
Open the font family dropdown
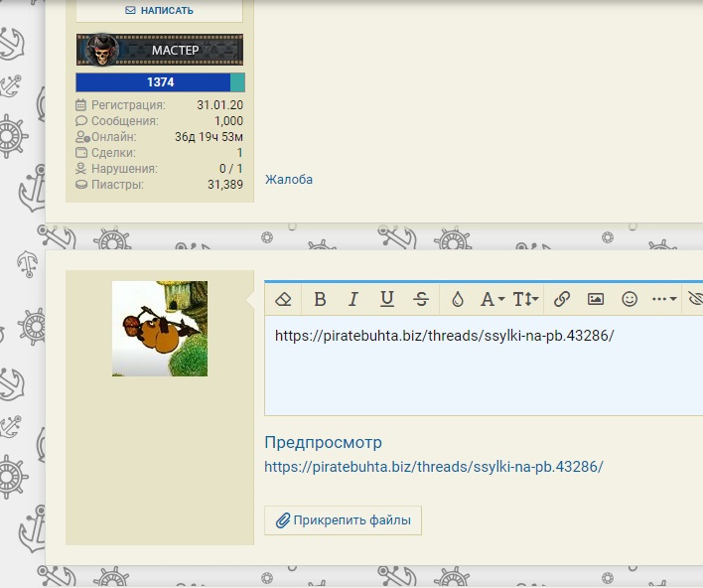tap(492, 299)
